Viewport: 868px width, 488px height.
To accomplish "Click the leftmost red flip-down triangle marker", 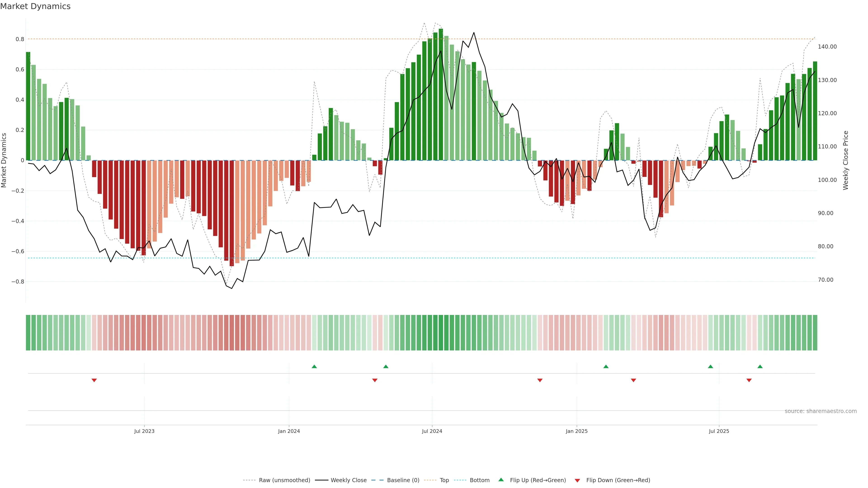I will pyautogui.click(x=94, y=380).
